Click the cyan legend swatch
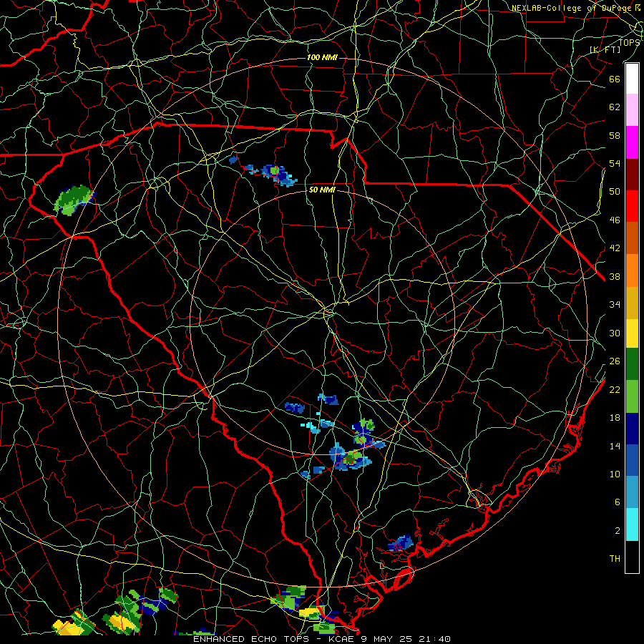644x644 pixels. click(632, 525)
